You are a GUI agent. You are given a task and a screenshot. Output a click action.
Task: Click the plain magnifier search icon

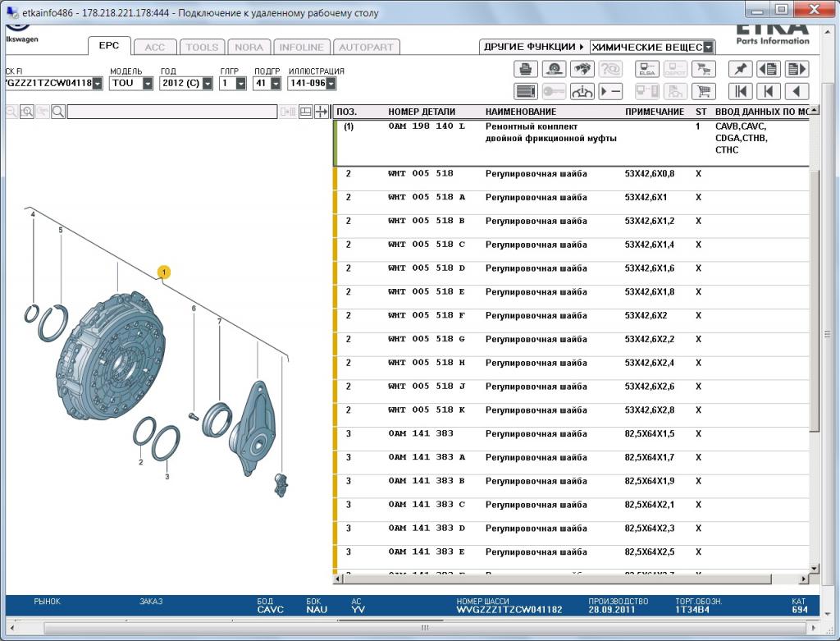[58, 112]
